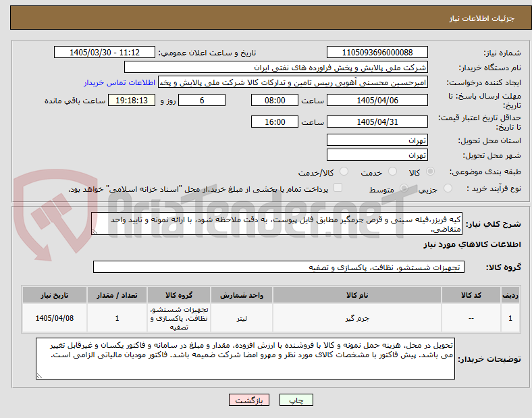Click the نام کالا column header

tap(357, 295)
